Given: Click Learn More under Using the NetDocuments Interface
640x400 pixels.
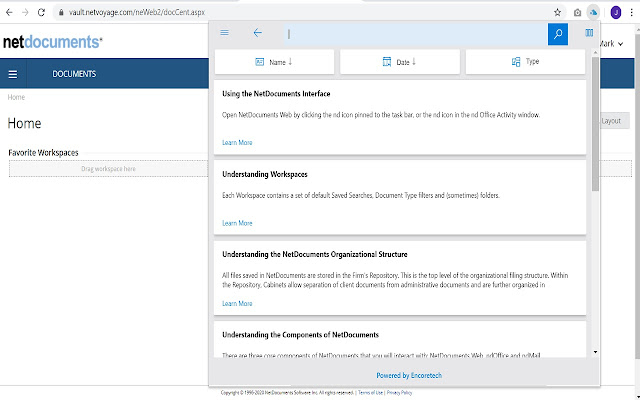Looking at the screenshot, I should coord(237,142).
